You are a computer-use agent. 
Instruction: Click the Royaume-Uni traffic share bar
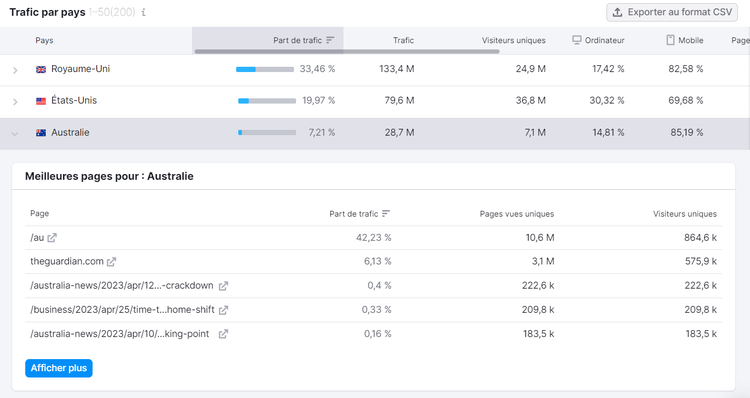point(265,69)
